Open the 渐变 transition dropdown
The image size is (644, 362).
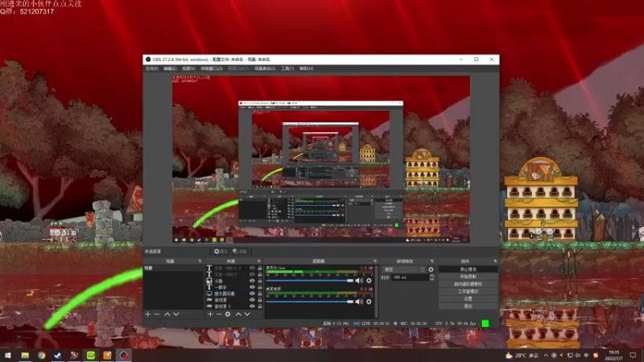403,269
